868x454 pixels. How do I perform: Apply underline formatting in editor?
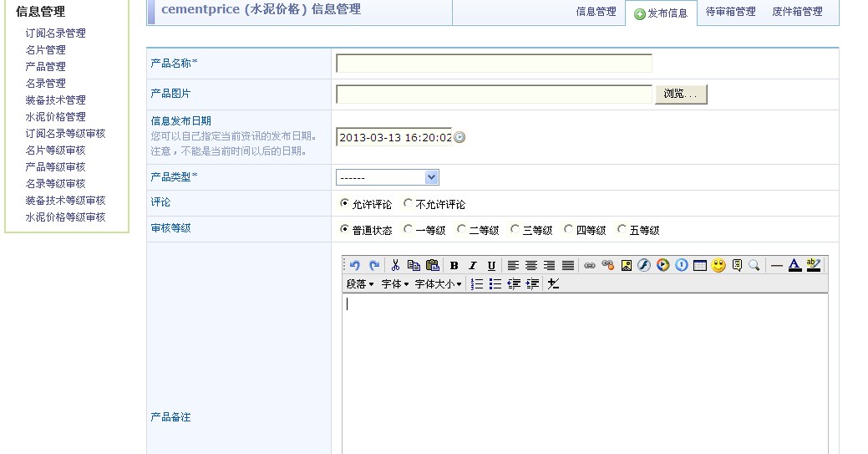click(491, 265)
